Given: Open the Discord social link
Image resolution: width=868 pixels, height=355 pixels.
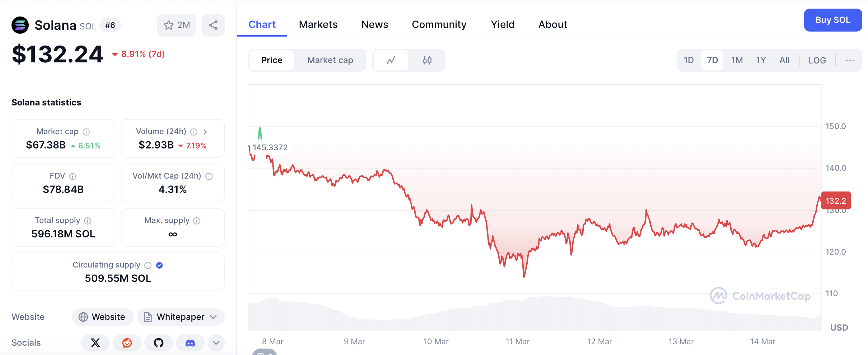Looking at the screenshot, I should 190,343.
